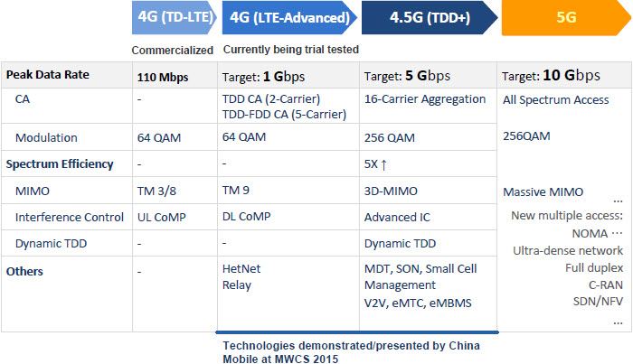The height and width of the screenshot is (364, 633).
Task: Click the Spectrum Efficiency row header
Action: (60, 164)
